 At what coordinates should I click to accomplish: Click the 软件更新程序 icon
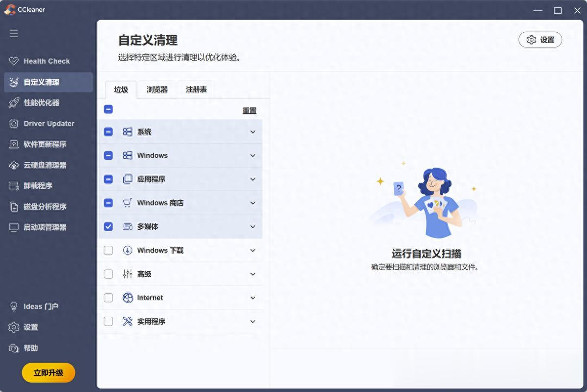14,144
